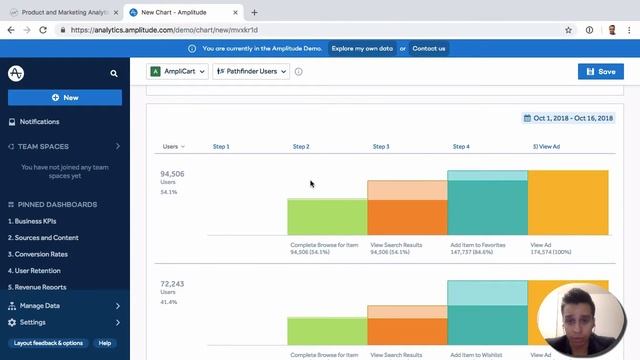Click the Amplitude logo icon
This screenshot has height=360, width=640.
[x=16, y=73]
